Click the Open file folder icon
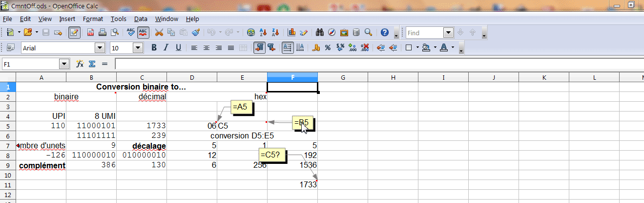644x203 pixels. point(27,33)
